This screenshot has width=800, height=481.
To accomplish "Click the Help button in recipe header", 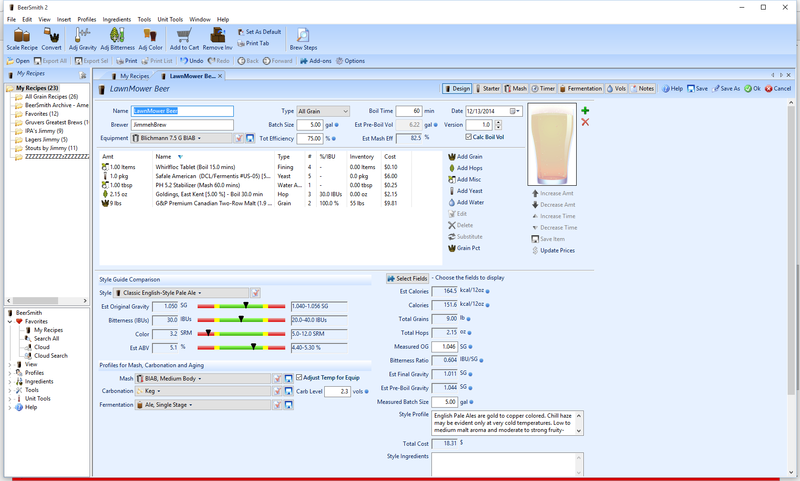I will [672, 88].
